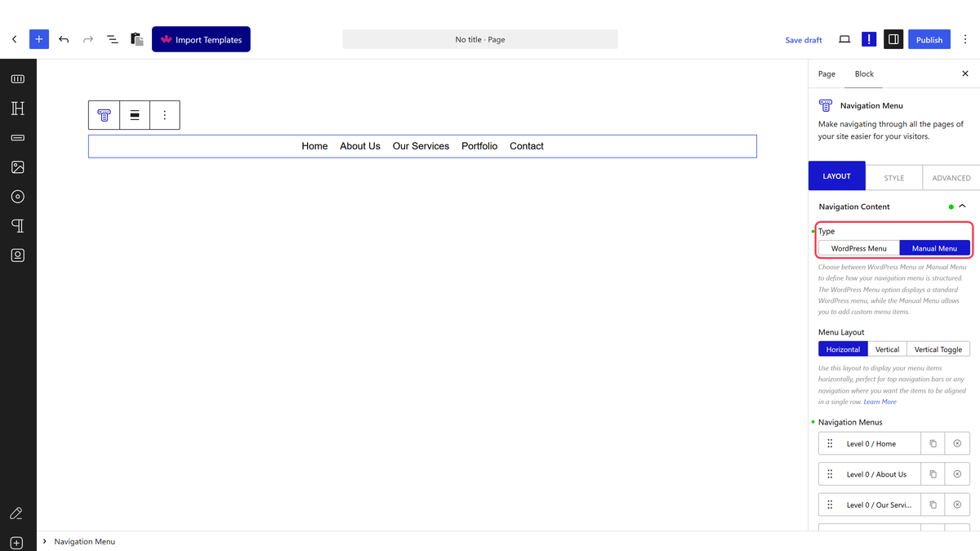Select the circular icon block in sidebar
The width and height of the screenshot is (980, 551).
coord(18,197)
